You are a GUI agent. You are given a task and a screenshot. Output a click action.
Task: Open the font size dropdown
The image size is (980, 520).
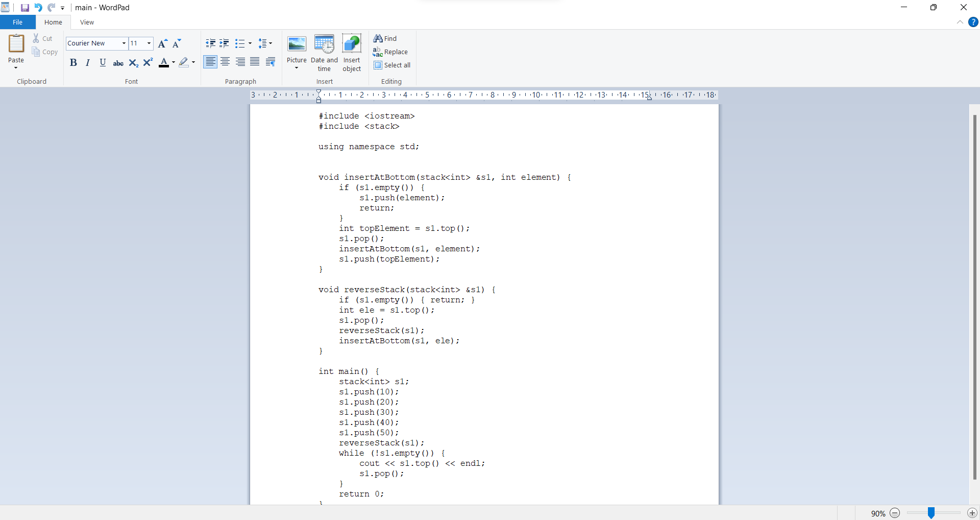[149, 43]
